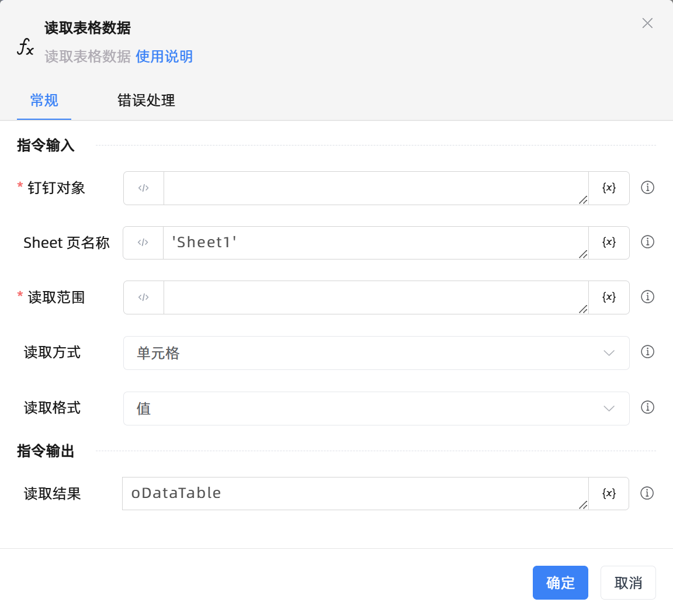Switch to the 错误处理 tab
The width and height of the screenshot is (673, 616).
146,101
